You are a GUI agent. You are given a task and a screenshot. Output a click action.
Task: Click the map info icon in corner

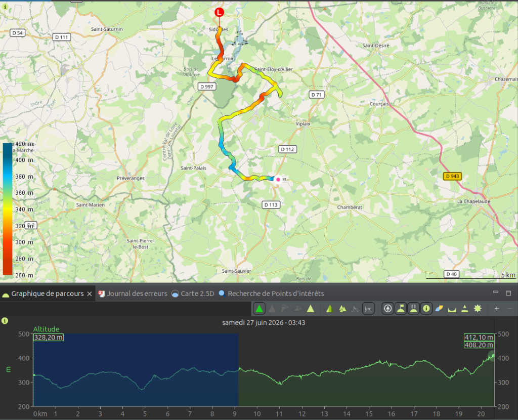[x=5, y=7]
